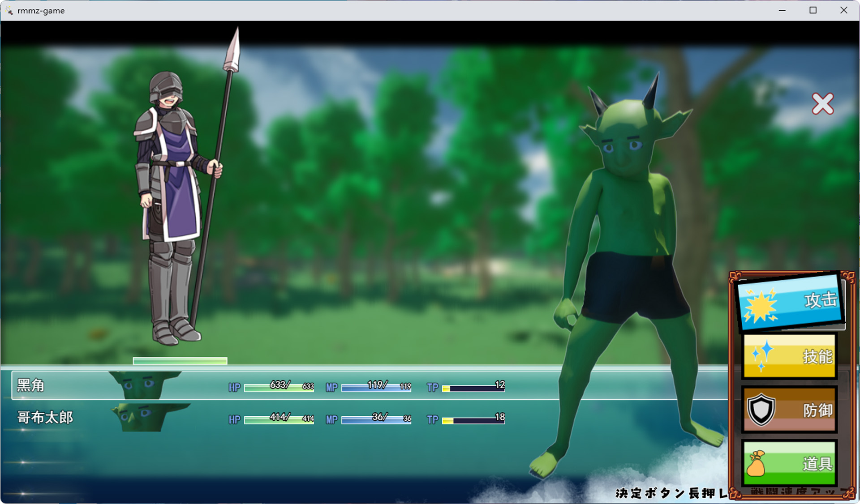Click 黑角 goblin face portrait
860x504 pixels.
142,384
